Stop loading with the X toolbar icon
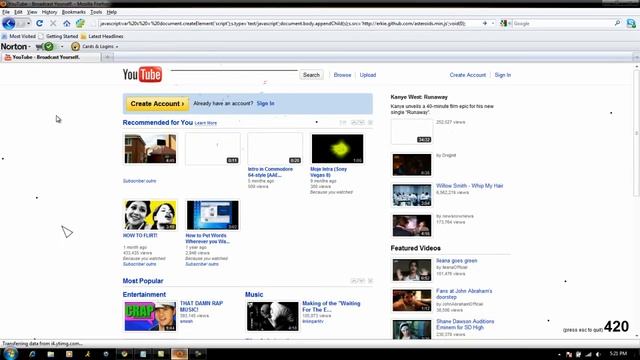Image resolution: width=640 pixels, height=360 pixels. (53, 23)
